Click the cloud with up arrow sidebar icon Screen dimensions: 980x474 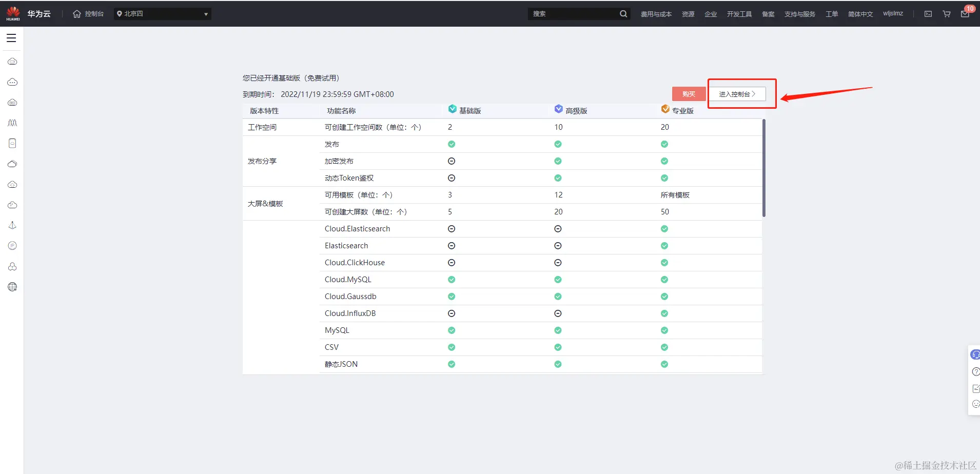click(x=12, y=185)
